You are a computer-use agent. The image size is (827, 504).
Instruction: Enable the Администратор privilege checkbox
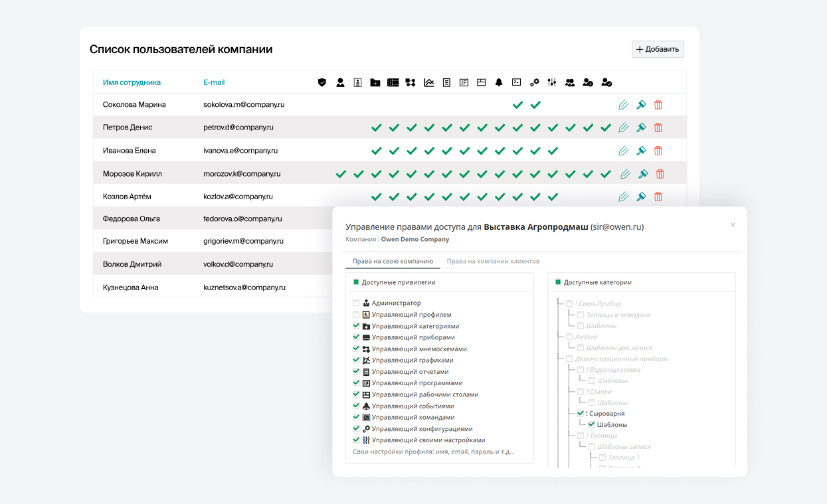pos(356,303)
